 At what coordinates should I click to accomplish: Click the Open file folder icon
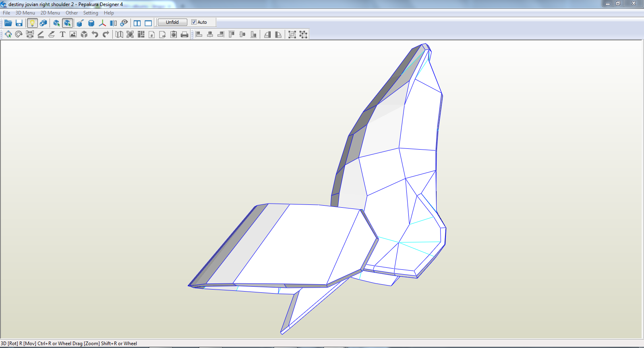(x=8, y=23)
